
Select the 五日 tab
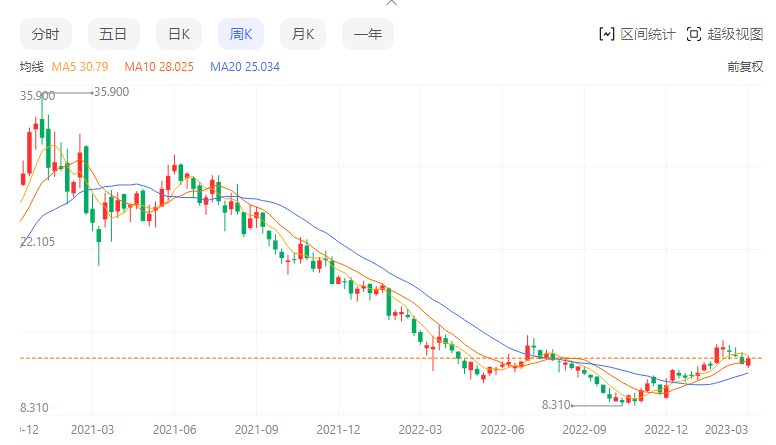pos(113,34)
